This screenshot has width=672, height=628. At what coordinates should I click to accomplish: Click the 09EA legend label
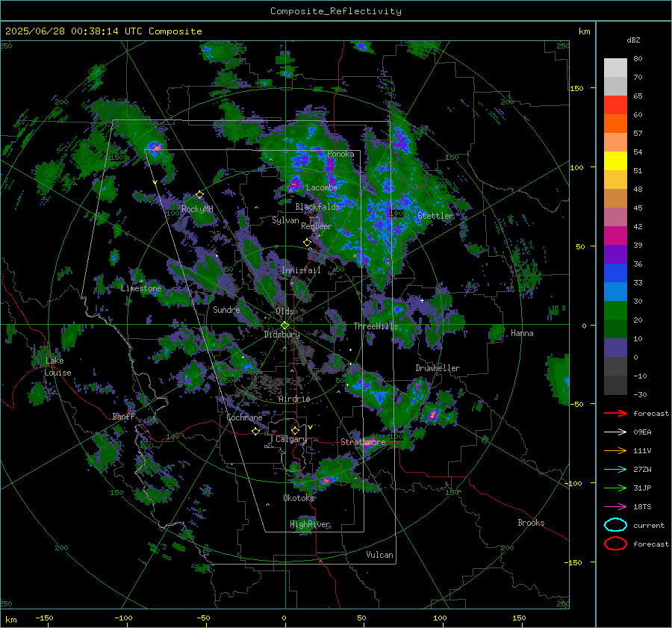click(x=642, y=432)
